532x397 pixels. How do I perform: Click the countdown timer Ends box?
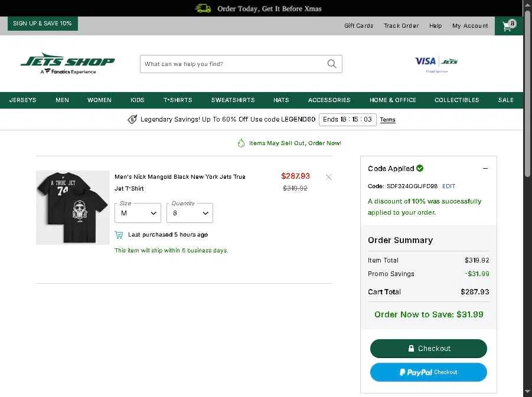click(x=347, y=119)
